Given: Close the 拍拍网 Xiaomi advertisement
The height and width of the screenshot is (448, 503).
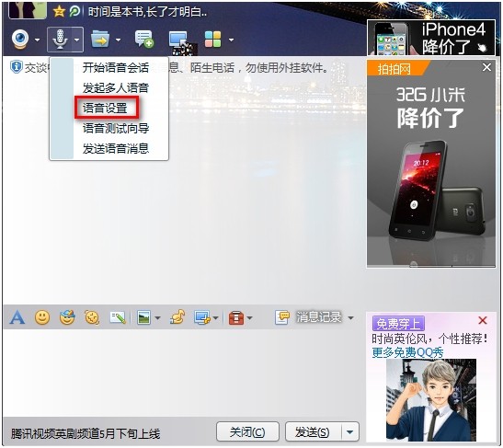Looking at the screenshot, I should 486,67.
